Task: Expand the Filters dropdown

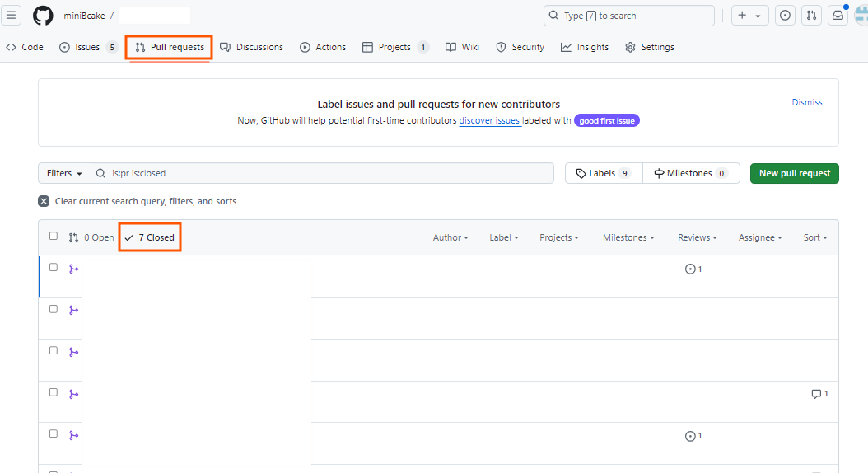Action: [64, 173]
